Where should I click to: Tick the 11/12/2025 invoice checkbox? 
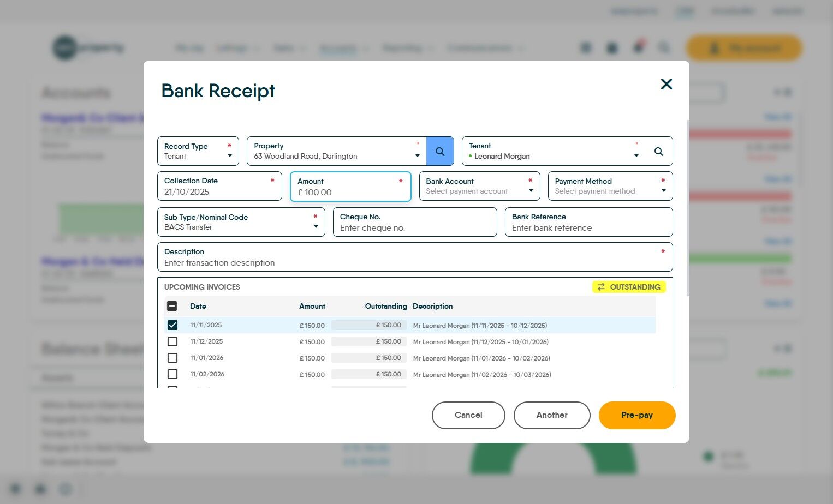172,341
